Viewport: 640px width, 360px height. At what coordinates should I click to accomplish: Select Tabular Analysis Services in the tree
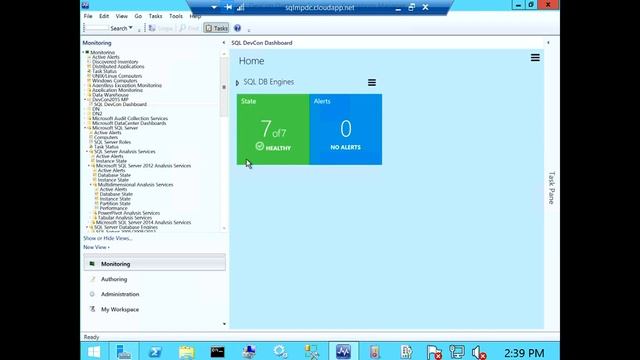pyautogui.click(x=125, y=218)
